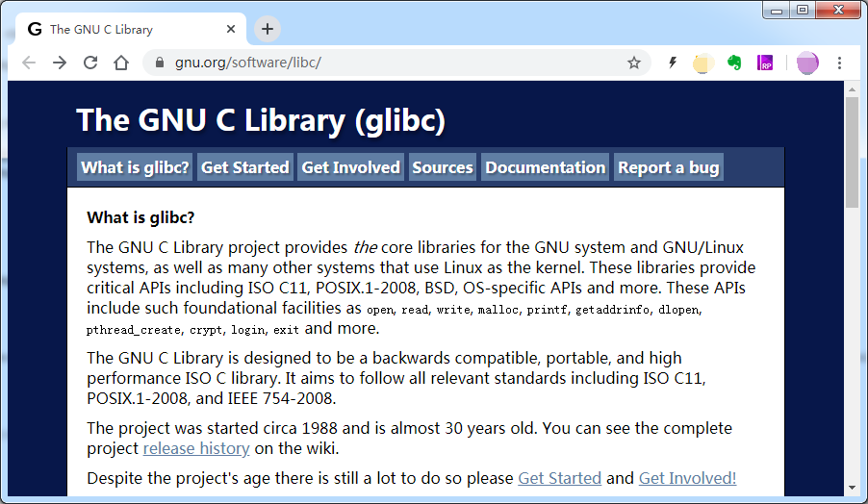Viewport: 868px width, 504px height.
Task: Go to the Documentation navigation tab
Action: [546, 167]
